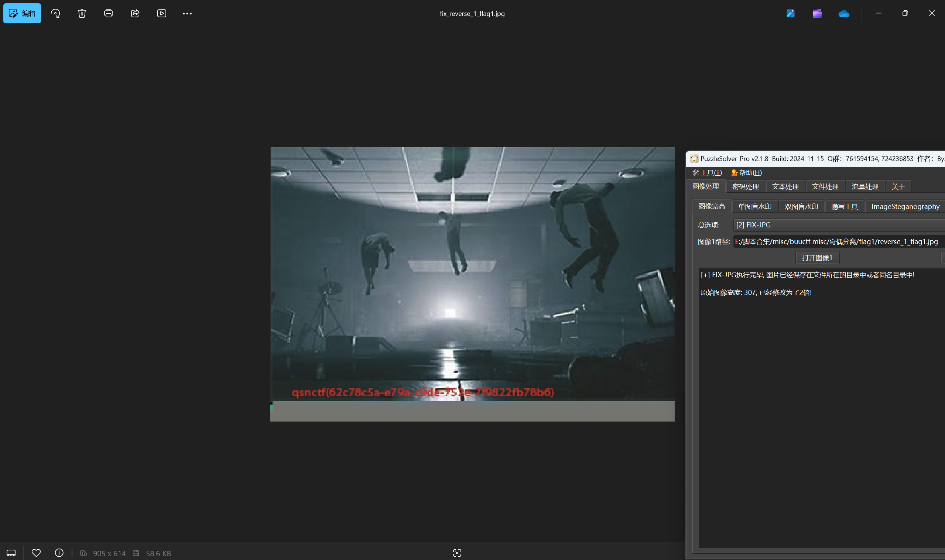Click the Edit (编辑) button in Photos

pos(22,13)
